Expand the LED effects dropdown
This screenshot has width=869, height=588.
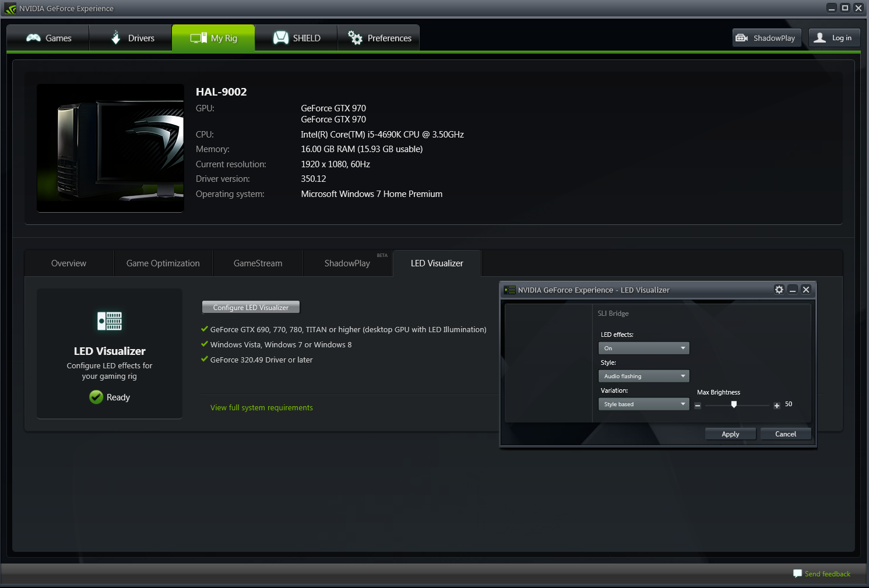point(644,348)
